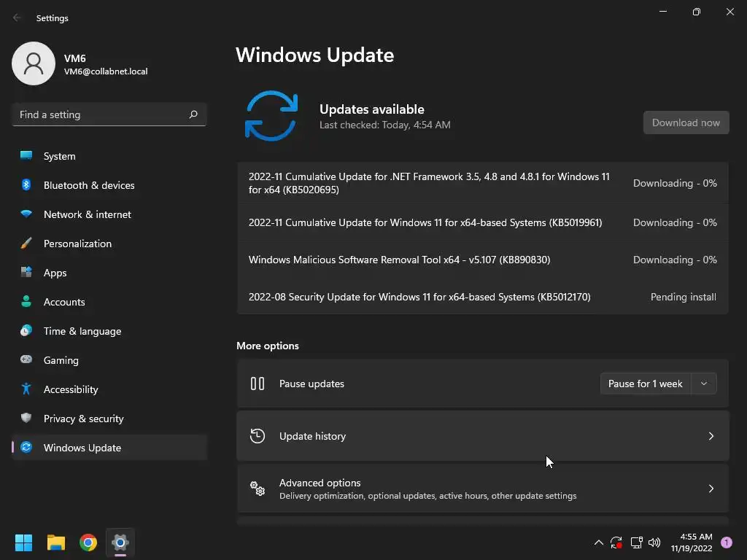Click the search magnifier icon in Find a setting

pos(193,114)
